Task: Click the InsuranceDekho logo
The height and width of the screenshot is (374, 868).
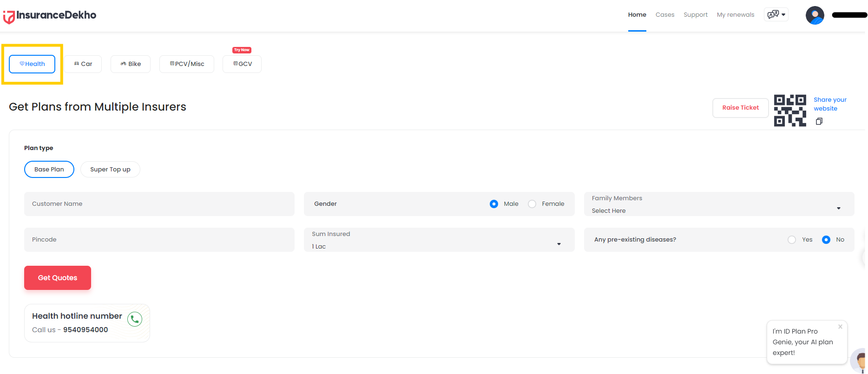Action: (50, 16)
